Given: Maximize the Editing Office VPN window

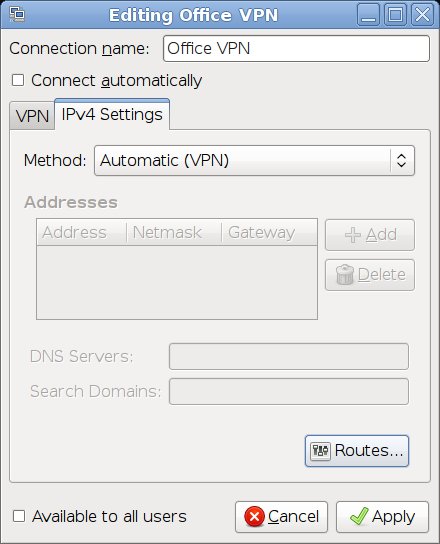Looking at the screenshot, I should 395,15.
